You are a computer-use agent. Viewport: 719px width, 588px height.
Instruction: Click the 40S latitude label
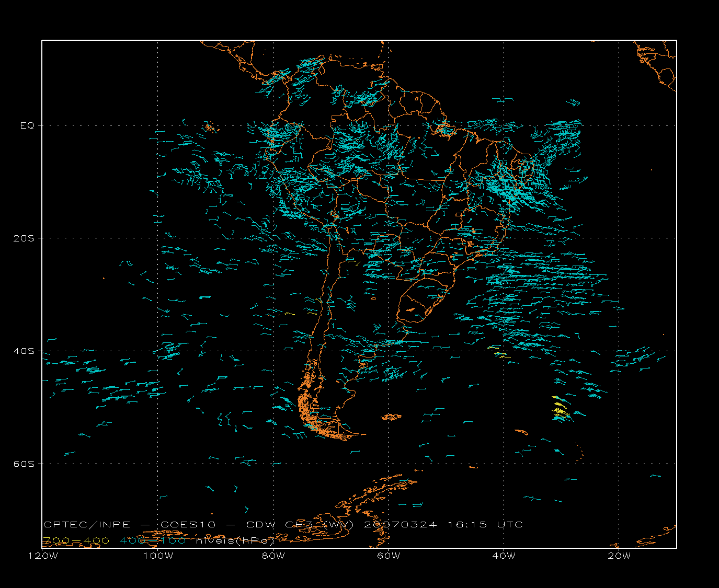coord(24,351)
